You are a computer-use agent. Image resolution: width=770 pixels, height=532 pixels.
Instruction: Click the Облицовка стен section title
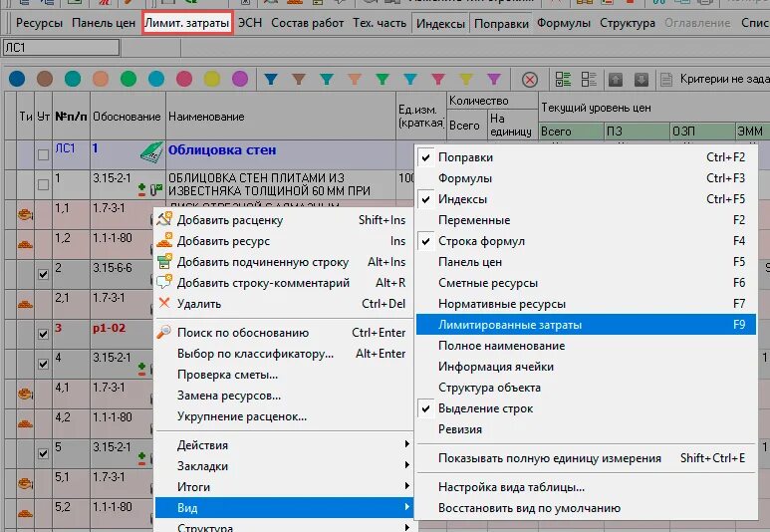[x=222, y=149]
